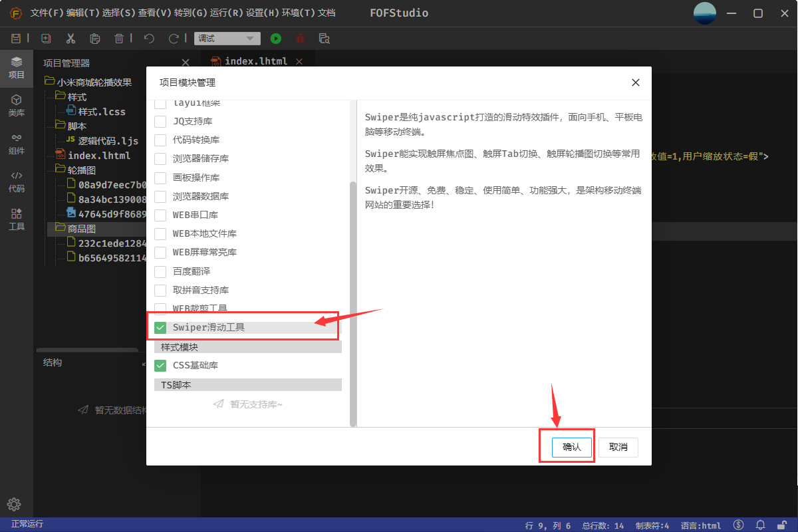Open the 代码 sidebar panel

point(17,182)
